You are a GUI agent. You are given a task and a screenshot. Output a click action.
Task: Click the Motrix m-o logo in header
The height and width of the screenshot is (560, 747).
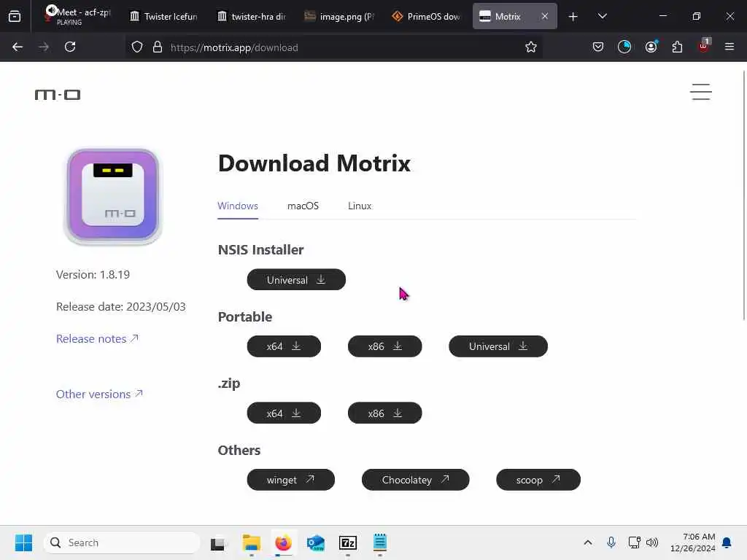(x=57, y=95)
